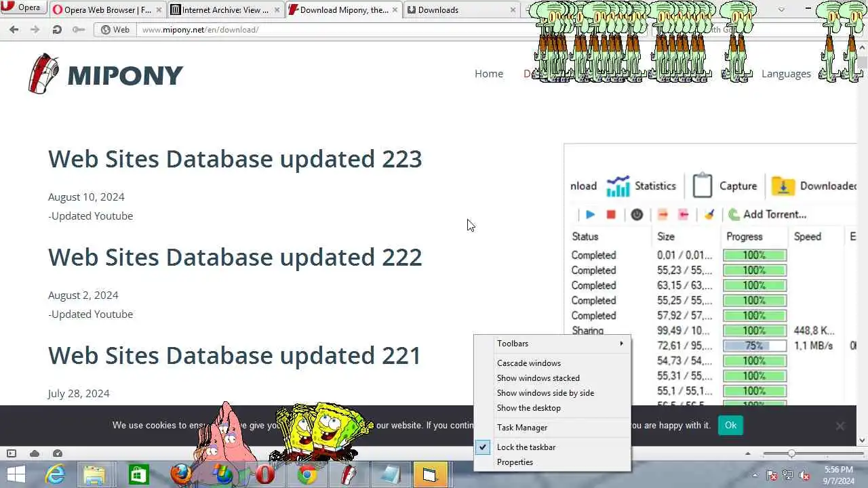Image resolution: width=868 pixels, height=488 pixels.
Task: Click the browser forward arrow
Action: tap(35, 30)
